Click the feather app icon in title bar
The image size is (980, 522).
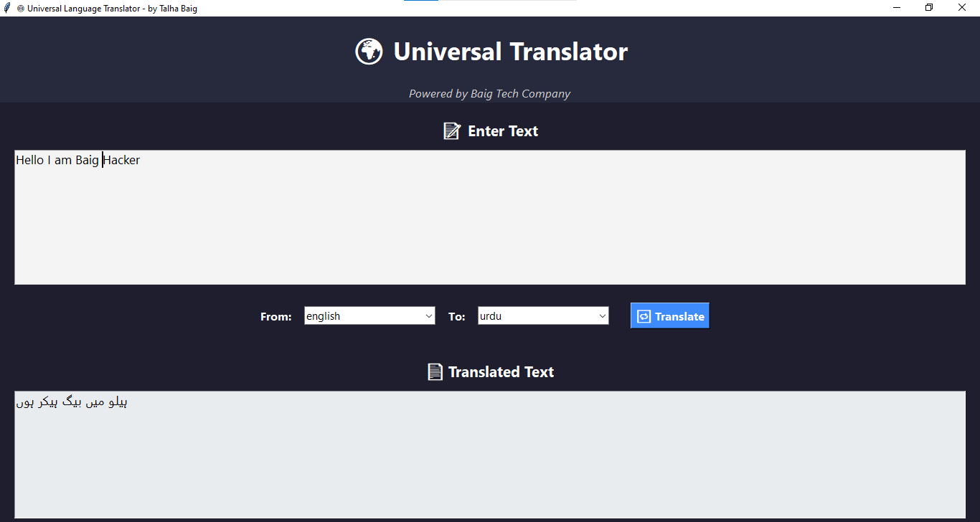click(x=7, y=8)
